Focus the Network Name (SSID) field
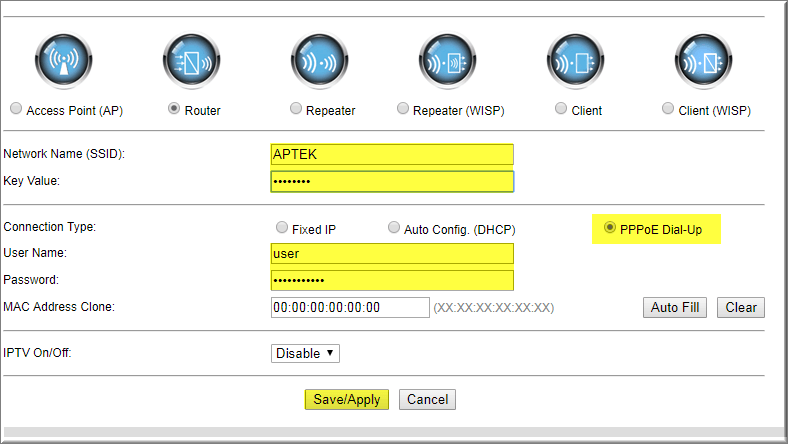 (391, 154)
